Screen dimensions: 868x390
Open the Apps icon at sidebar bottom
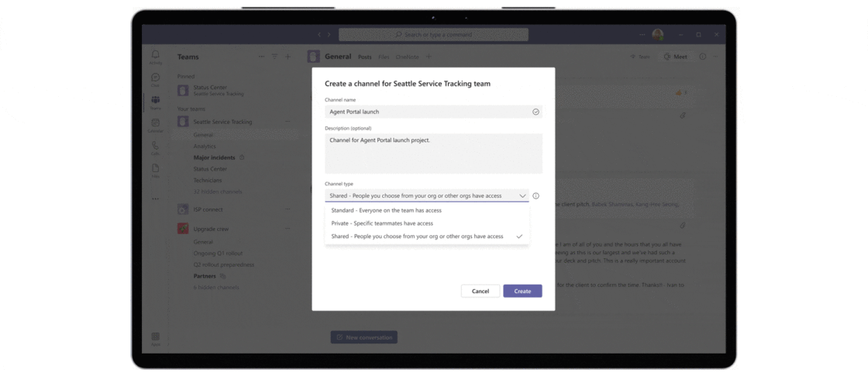coord(155,338)
